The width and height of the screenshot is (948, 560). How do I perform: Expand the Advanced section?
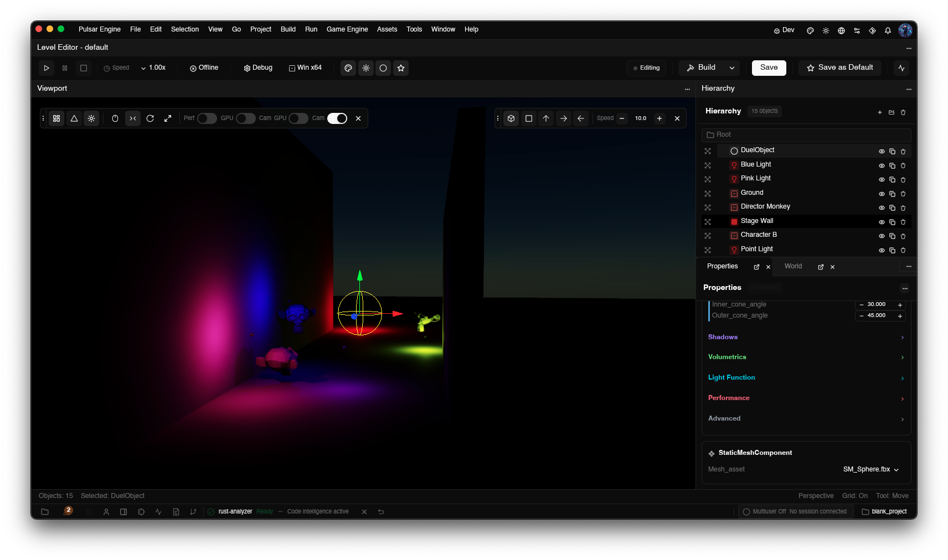(x=806, y=418)
